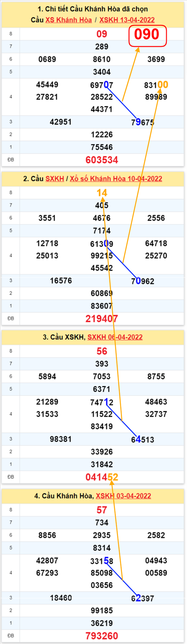Click red number 09 in first table
This screenshot has height=644, width=187.
tap(102, 34)
